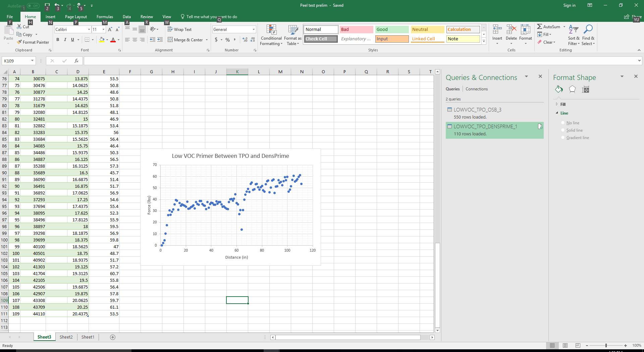Select the No line radio option
Viewport: 644px width, 352px height.
tap(563, 123)
